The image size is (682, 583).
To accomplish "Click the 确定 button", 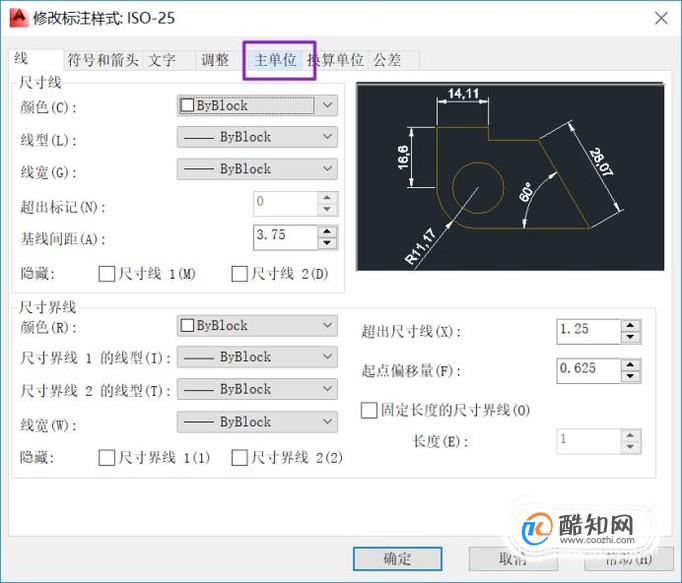I will (398, 559).
